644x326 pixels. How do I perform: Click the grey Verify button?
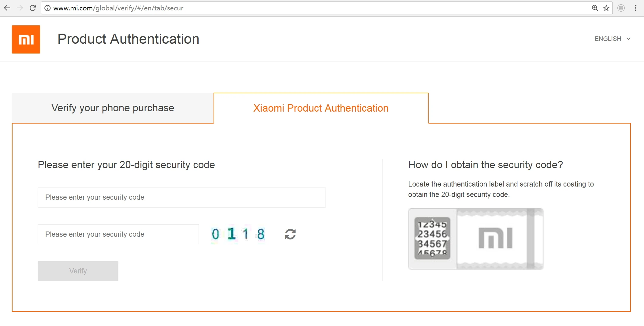coord(78,271)
